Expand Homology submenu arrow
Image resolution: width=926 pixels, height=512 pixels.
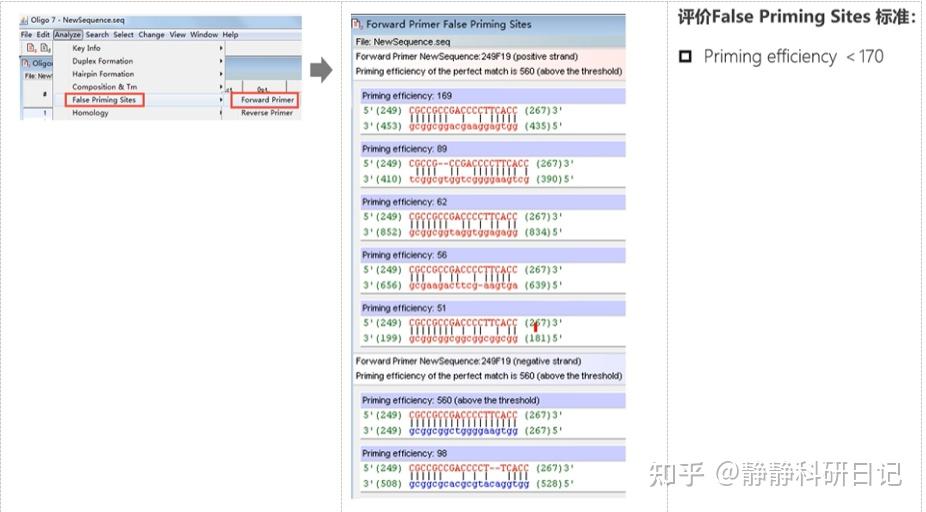221,113
